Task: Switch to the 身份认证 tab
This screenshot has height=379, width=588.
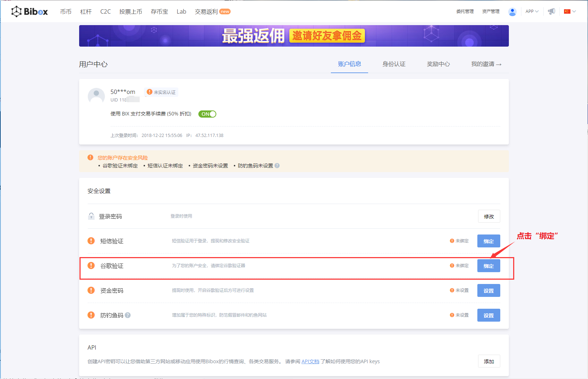Action: point(394,64)
